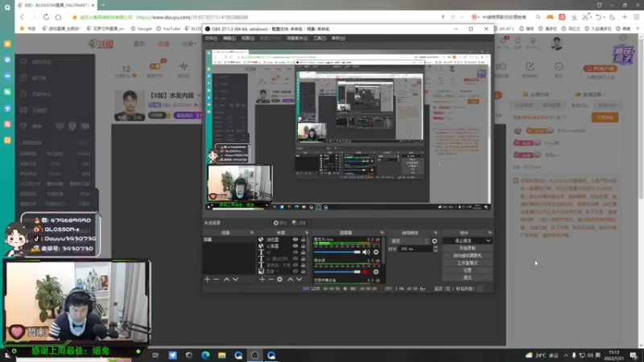Open source properties gear in OBS Sources panel

(x=279, y=279)
